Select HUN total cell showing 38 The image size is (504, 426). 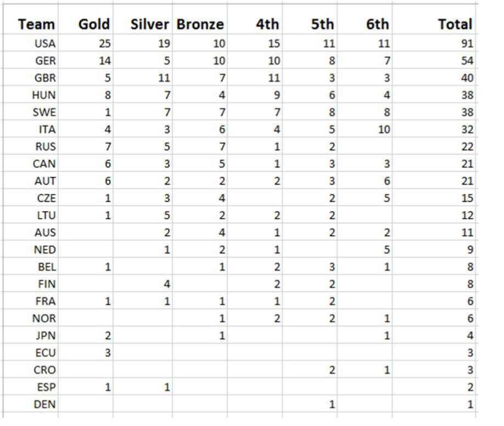[434, 94]
